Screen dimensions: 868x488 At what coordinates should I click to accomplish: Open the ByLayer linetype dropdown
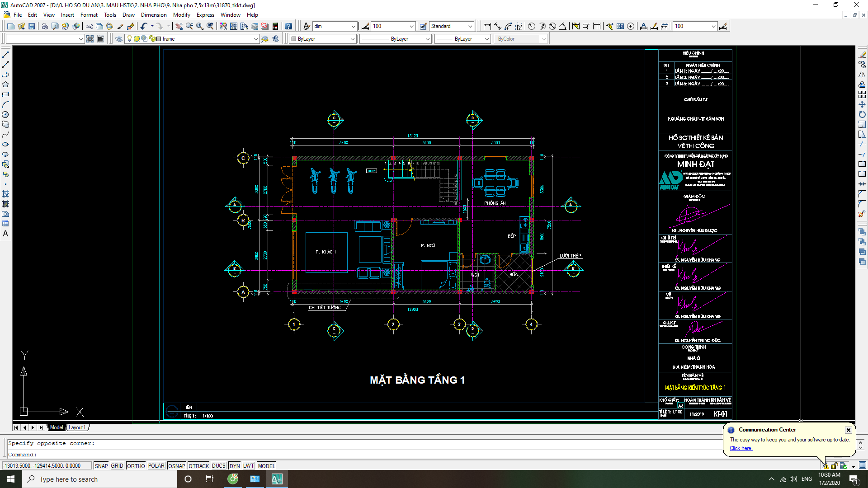click(x=427, y=39)
